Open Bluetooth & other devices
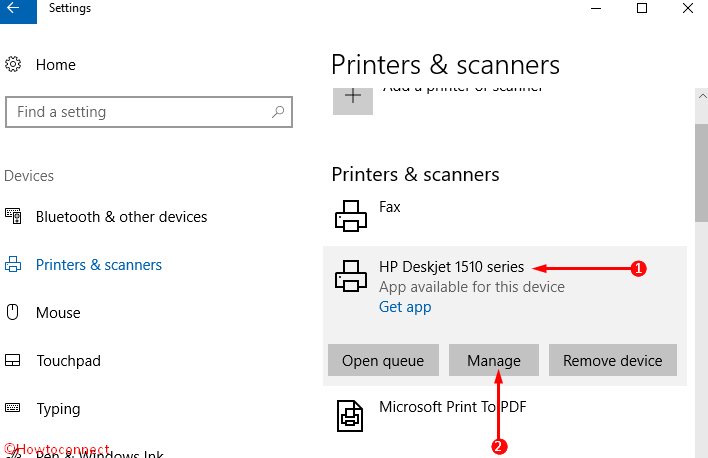Image resolution: width=708 pixels, height=458 pixels. pyautogui.click(x=121, y=217)
